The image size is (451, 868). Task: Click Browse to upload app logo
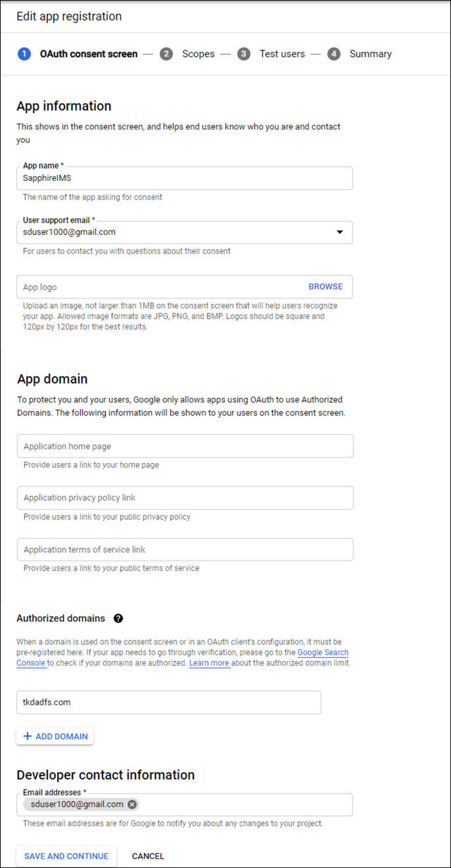(325, 287)
